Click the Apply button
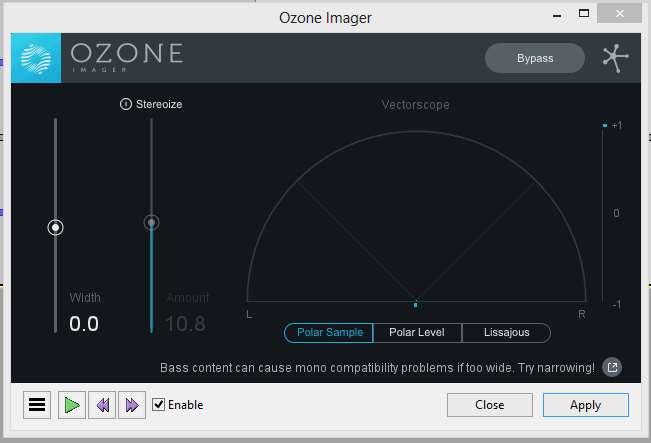The image size is (651, 443). (x=585, y=405)
